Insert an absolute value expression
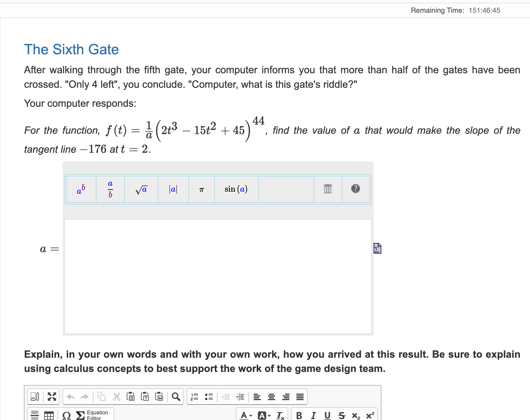Viewport: 530px width, 420px height. [x=173, y=189]
